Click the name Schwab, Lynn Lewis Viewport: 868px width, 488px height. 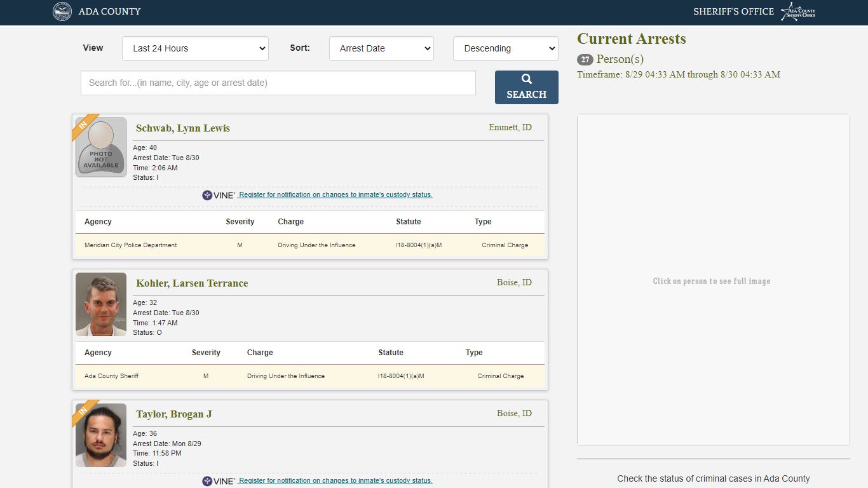[183, 128]
